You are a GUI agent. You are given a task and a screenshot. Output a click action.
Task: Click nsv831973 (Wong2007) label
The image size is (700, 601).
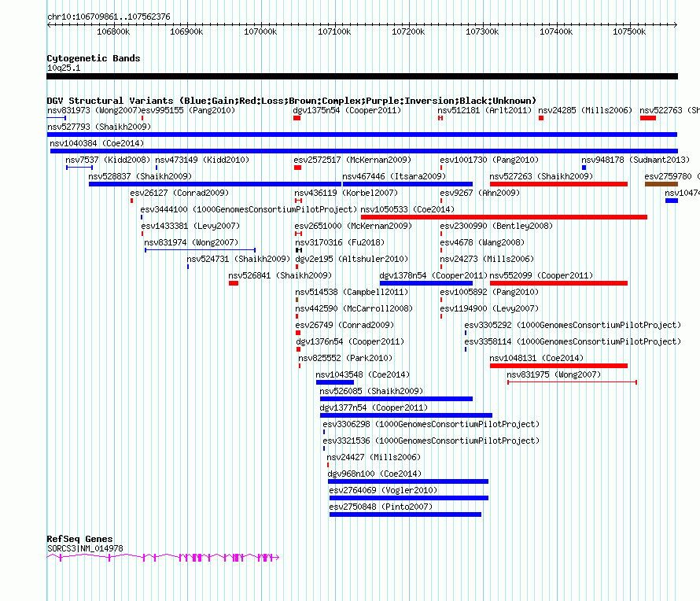click(x=94, y=110)
